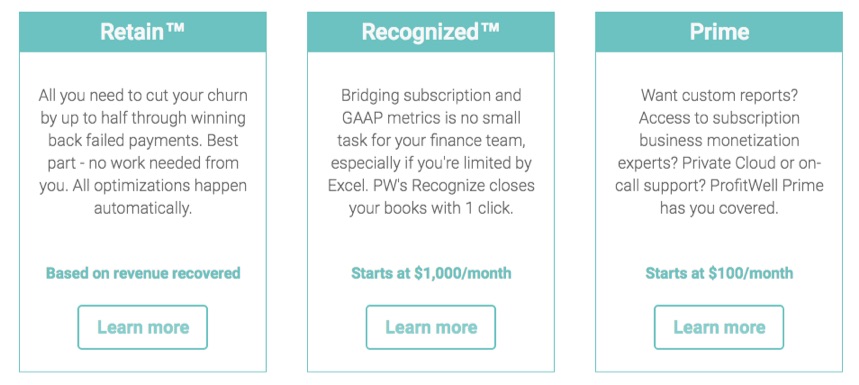Screen dimensions: 859x385
Task: Click the word 'automatically.' in Retain card
Action: (x=143, y=208)
